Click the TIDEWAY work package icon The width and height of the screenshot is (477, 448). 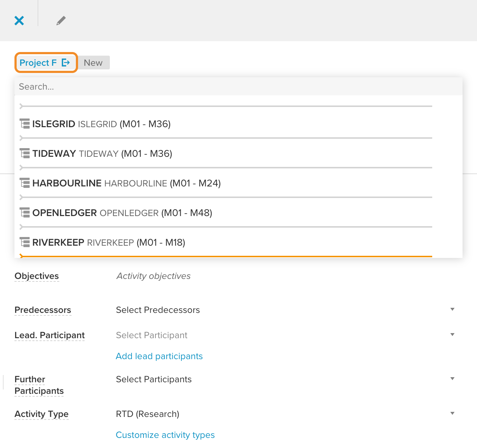(x=25, y=154)
